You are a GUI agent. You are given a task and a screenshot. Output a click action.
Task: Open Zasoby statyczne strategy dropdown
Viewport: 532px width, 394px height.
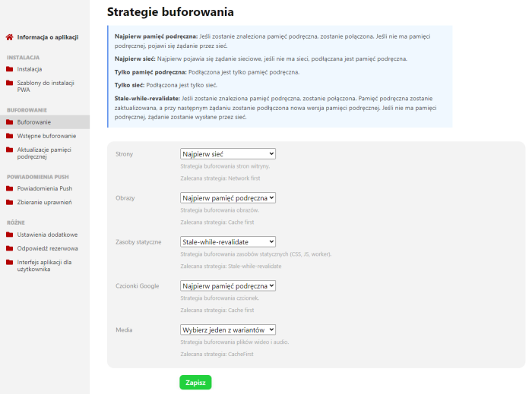pyautogui.click(x=227, y=242)
